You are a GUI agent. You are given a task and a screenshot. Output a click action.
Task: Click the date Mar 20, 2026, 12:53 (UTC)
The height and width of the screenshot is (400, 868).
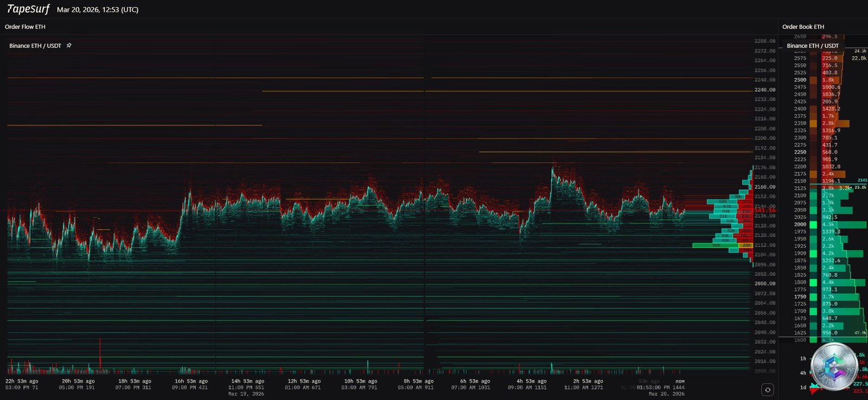click(x=98, y=10)
